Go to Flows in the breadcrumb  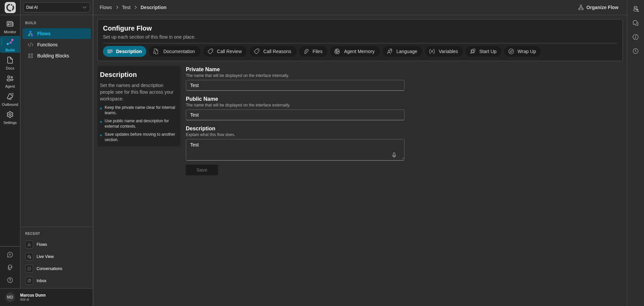tap(106, 7)
